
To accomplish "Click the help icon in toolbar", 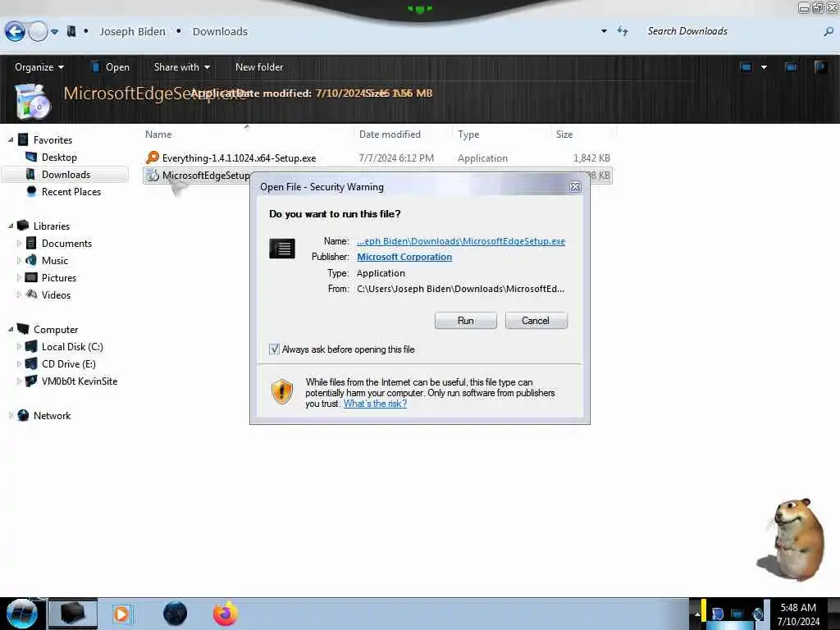I will tap(820, 67).
